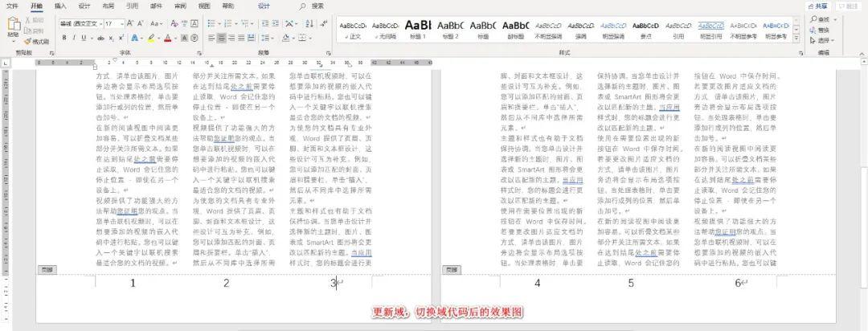868x331 pixels.
Task: Increase paragraph indent
Action: point(276,24)
